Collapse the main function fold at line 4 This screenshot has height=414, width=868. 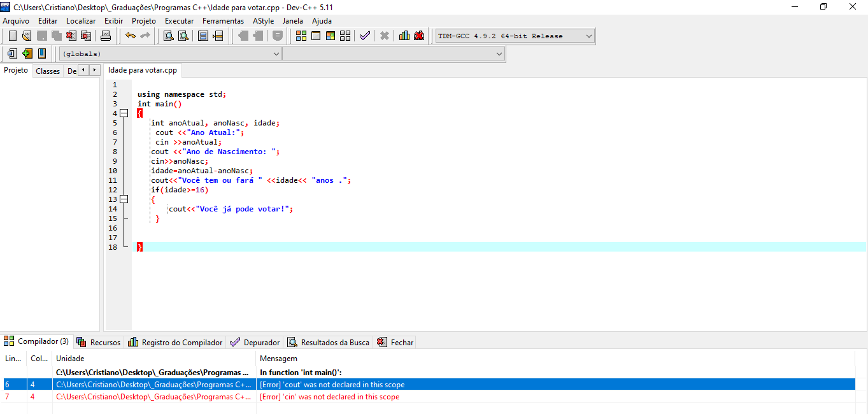[124, 113]
